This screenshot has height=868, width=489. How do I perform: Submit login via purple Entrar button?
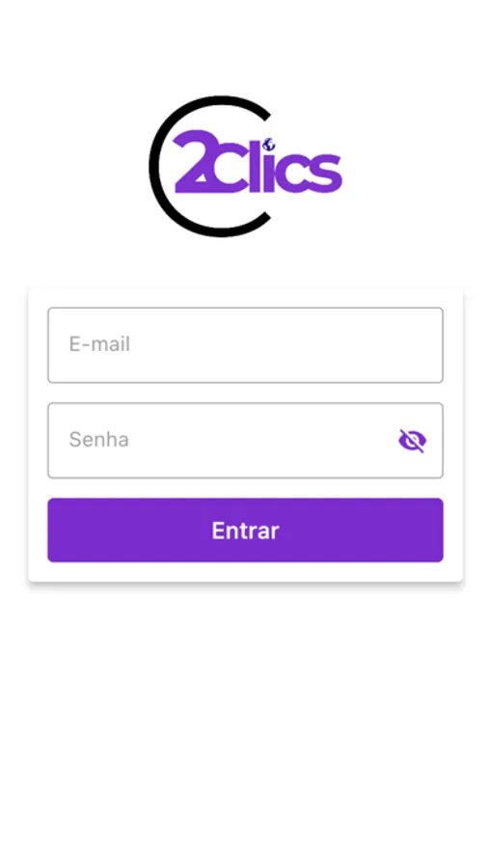(x=245, y=529)
